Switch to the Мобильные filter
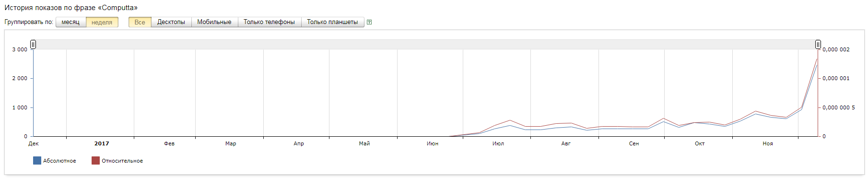 point(214,22)
